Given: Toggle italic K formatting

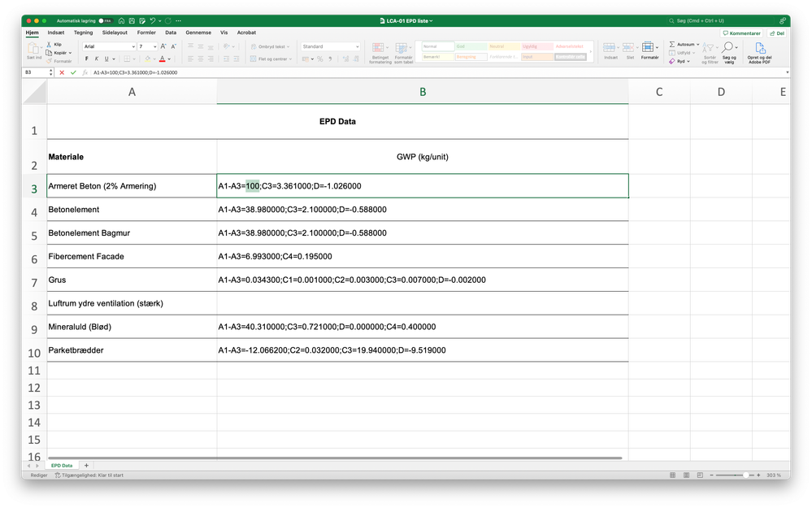Looking at the screenshot, I should [97, 59].
